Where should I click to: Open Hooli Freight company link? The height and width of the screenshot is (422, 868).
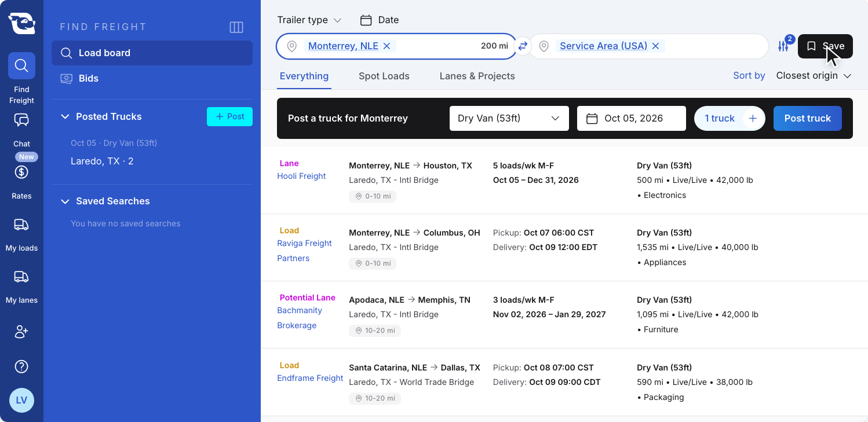click(301, 176)
